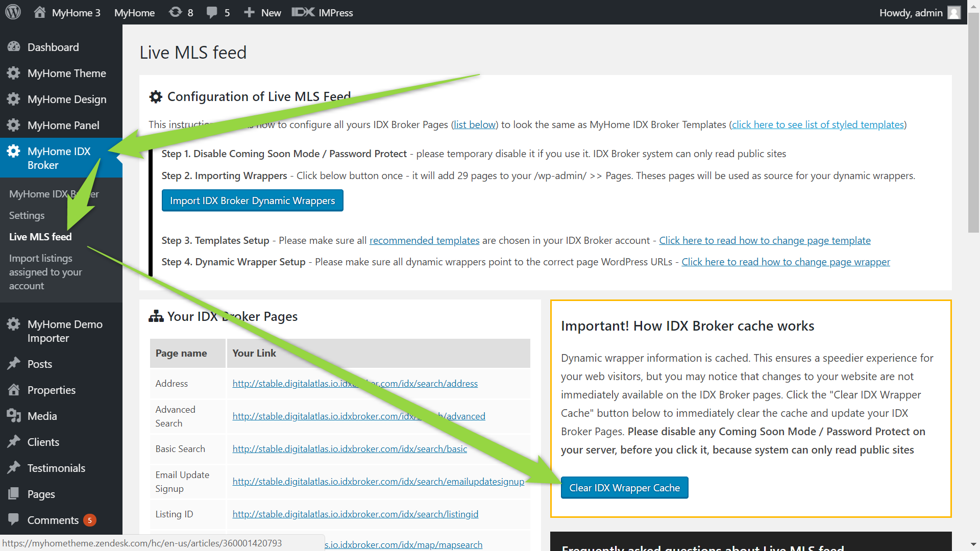Open the Settings submenu item
The image size is (980, 551).
tap(27, 215)
